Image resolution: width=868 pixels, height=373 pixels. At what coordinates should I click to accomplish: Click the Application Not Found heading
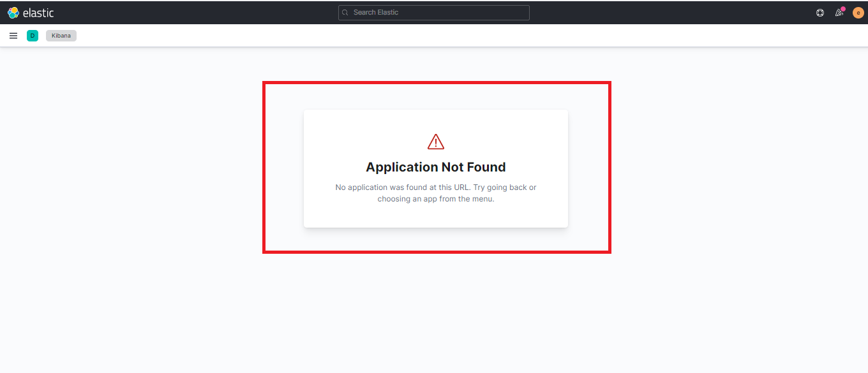436,166
